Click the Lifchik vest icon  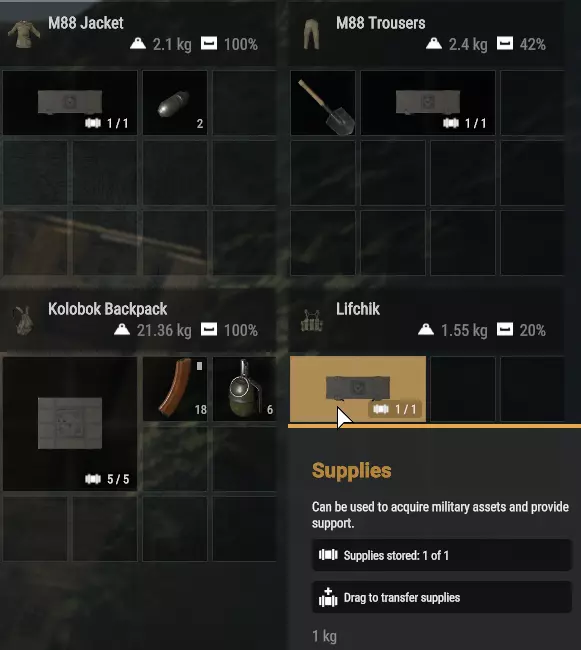(311, 321)
